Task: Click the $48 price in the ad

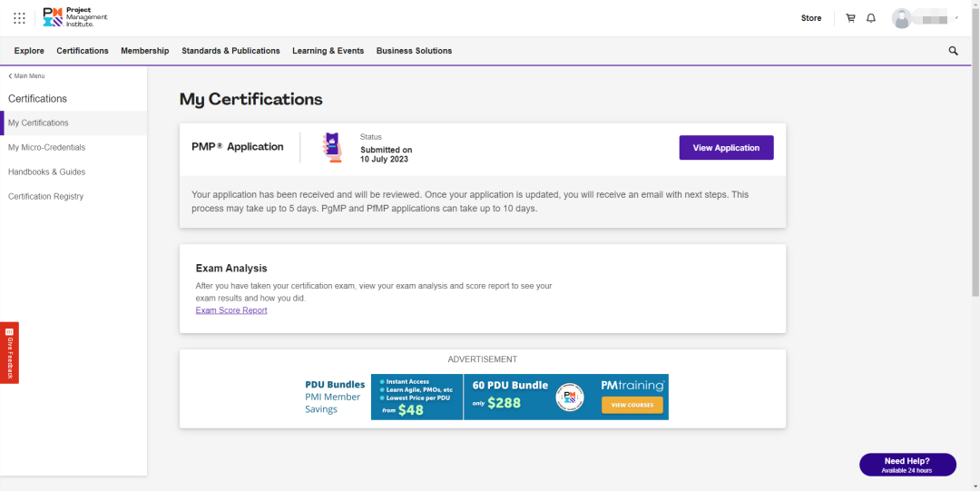Action: pyautogui.click(x=411, y=410)
